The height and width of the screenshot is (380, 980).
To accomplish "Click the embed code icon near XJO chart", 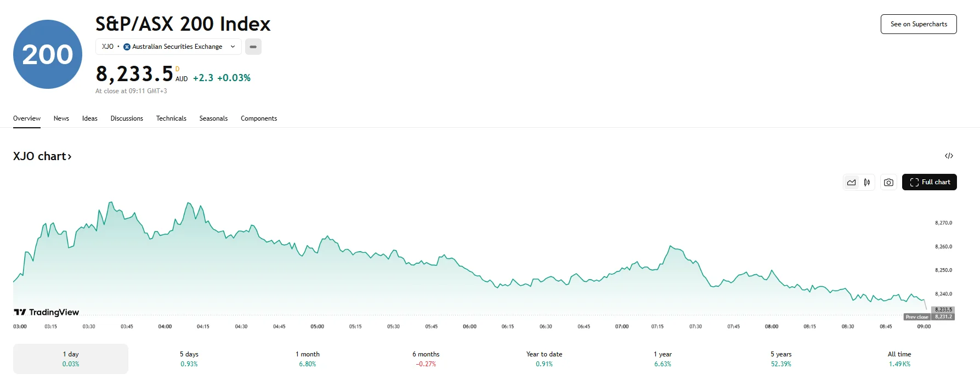I will [949, 156].
